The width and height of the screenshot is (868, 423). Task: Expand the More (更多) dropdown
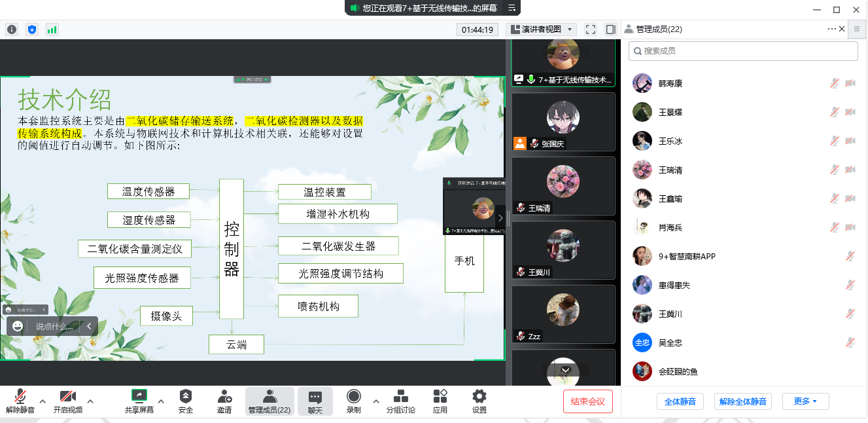805,401
